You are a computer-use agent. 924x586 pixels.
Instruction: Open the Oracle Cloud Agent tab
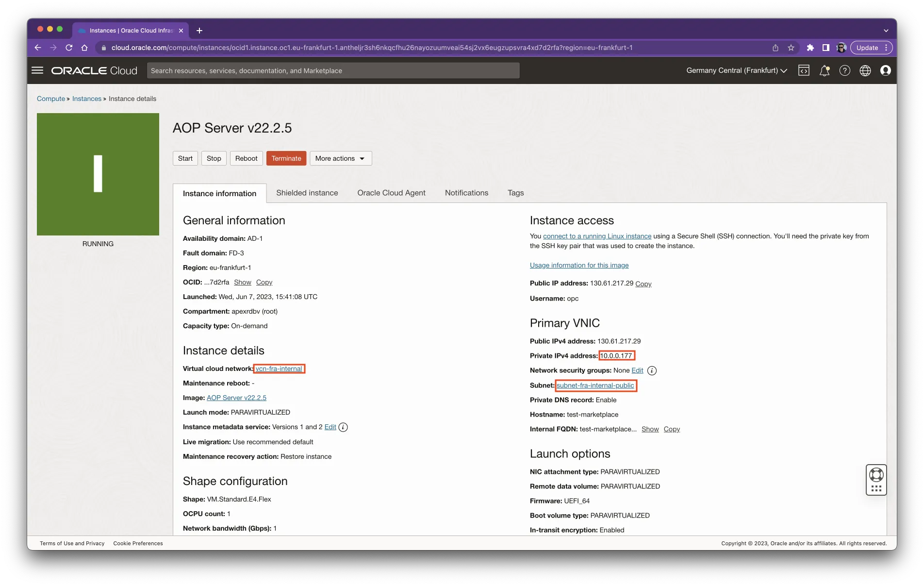tap(391, 193)
